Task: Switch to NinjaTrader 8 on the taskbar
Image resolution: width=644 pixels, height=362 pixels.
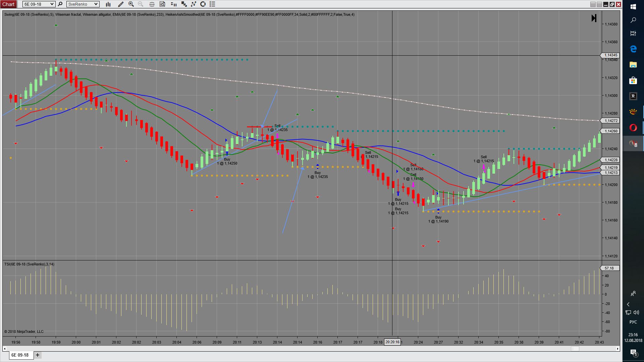Action: point(633,144)
